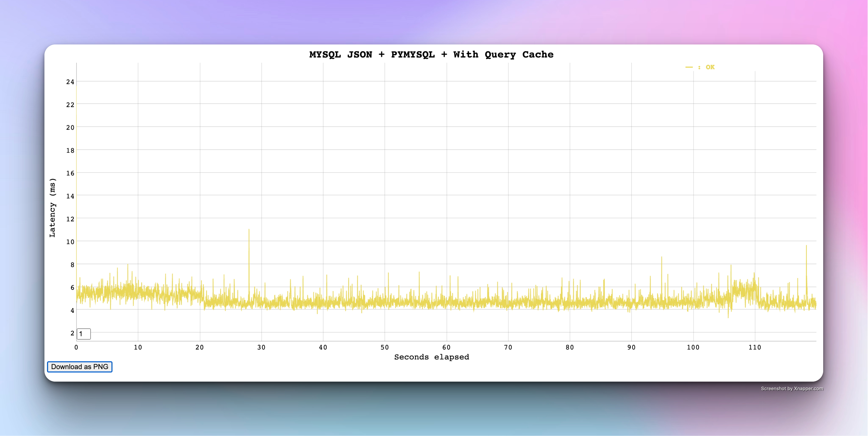868x436 pixels.
Task: Click the input field showing 1
Action: click(84, 334)
